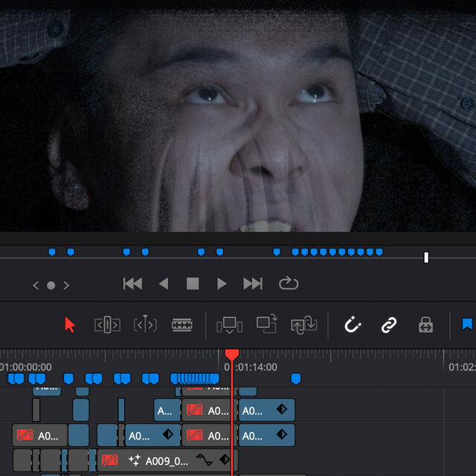Toggle timeline Snapping magnet
The image size is (476, 476).
353,324
